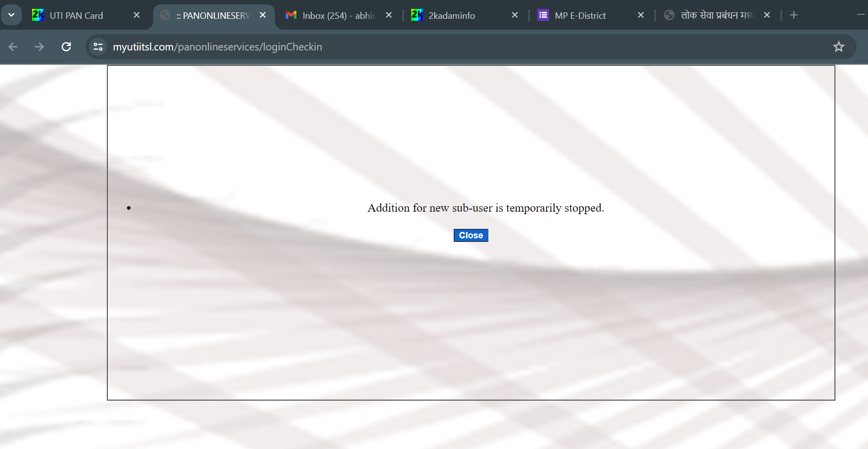Screen dimensions: 868x449
Task: Close the 2kadaminfo tab
Action: tap(515, 15)
